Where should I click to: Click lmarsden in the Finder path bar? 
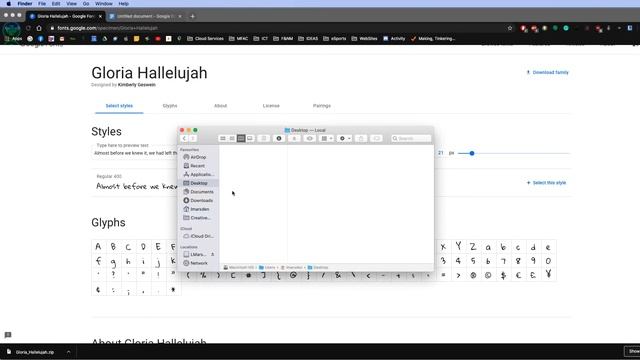click(x=292, y=267)
